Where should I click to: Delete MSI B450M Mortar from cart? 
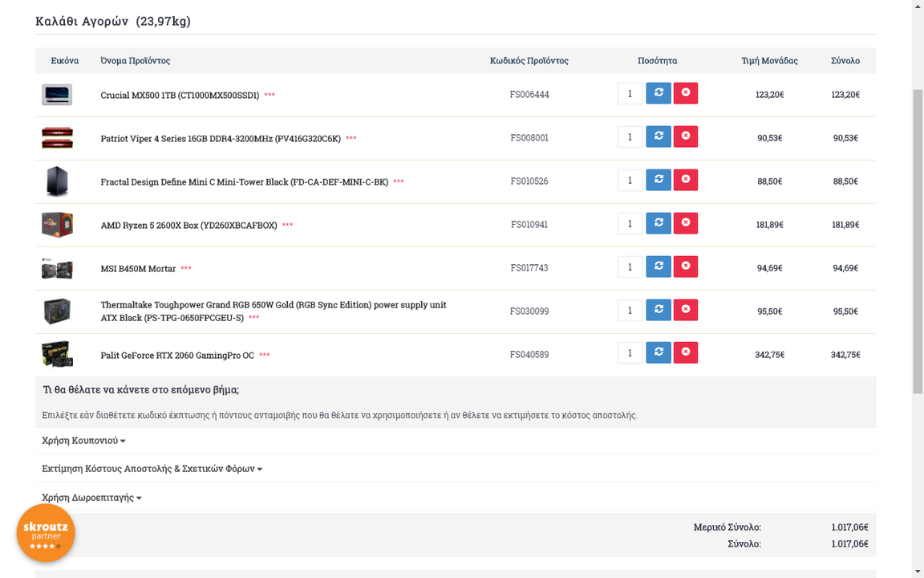(x=685, y=267)
